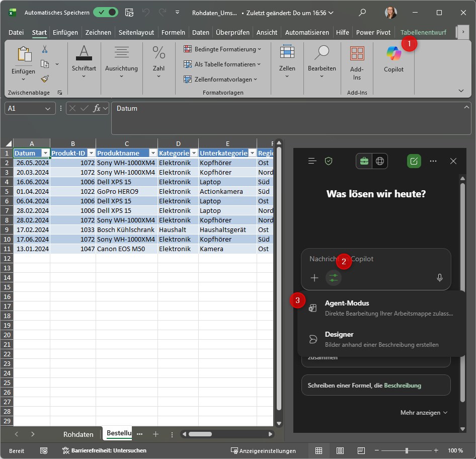
Task: Click the web globe icon in Copilot
Action: (380, 161)
